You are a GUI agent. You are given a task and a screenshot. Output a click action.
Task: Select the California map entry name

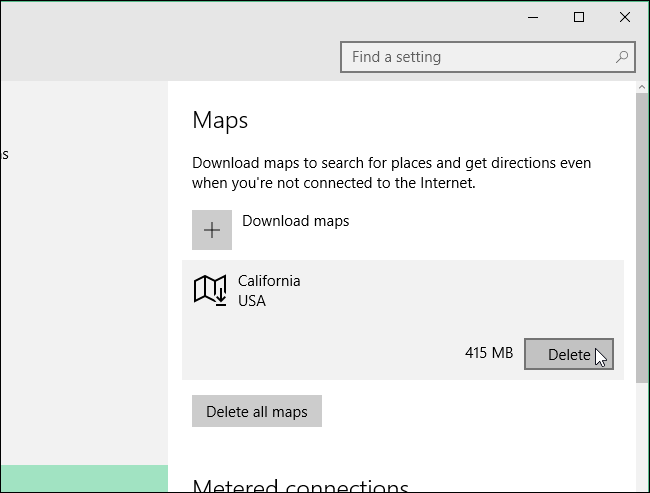[x=269, y=281]
